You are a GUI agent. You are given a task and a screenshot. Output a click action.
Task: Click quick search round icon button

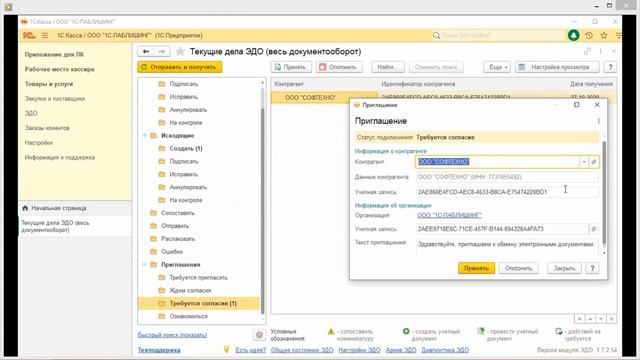click(x=259, y=335)
